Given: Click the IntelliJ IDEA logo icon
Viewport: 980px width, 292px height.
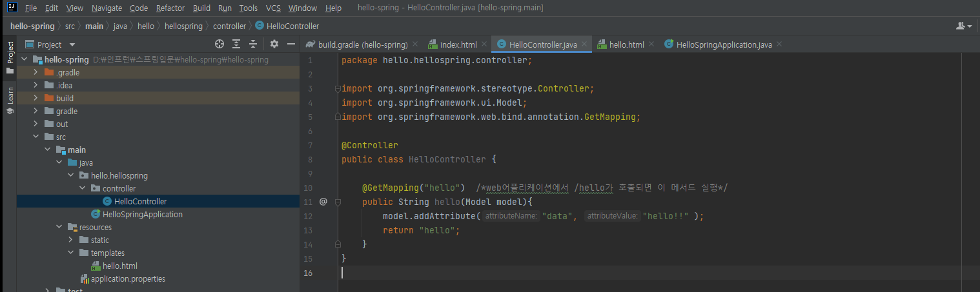Looking at the screenshot, I should (x=11, y=8).
